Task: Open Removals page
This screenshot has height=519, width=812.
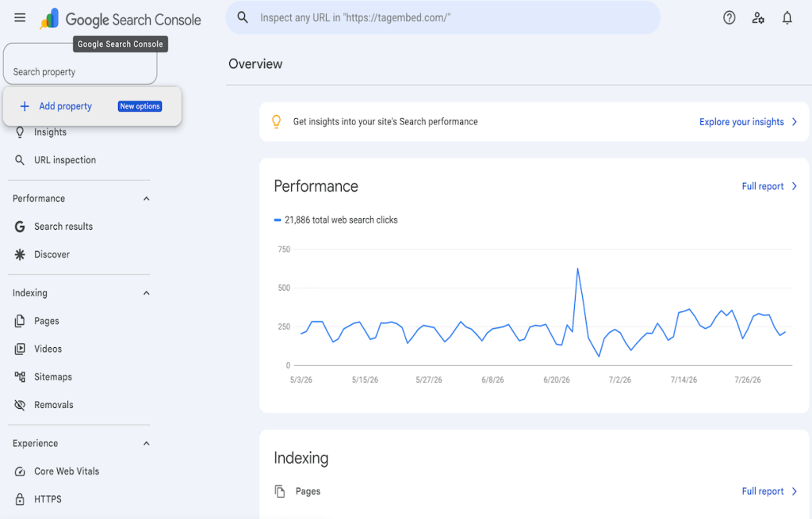Action: (53, 405)
